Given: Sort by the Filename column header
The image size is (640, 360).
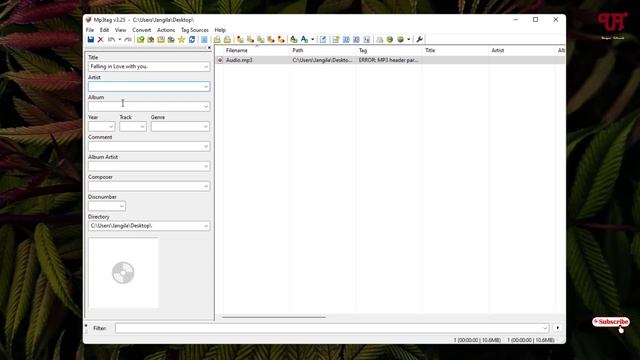Looking at the screenshot, I should pyautogui.click(x=237, y=50).
